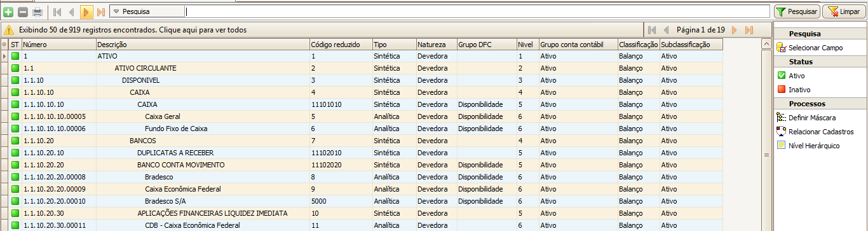Click 'Página 1 de 19' page indicator
The width and height of the screenshot is (868, 231).
(x=700, y=30)
